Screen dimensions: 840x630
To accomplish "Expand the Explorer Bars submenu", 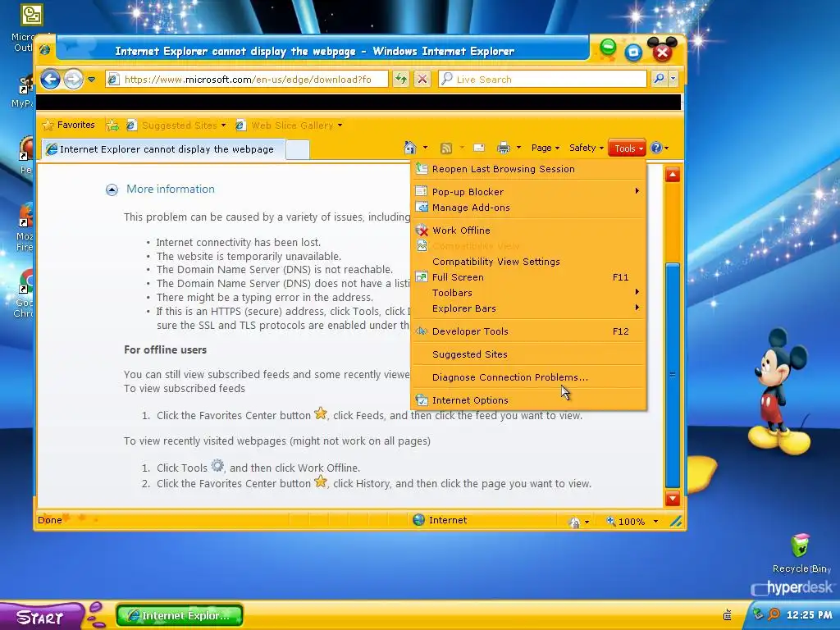I will 529,308.
